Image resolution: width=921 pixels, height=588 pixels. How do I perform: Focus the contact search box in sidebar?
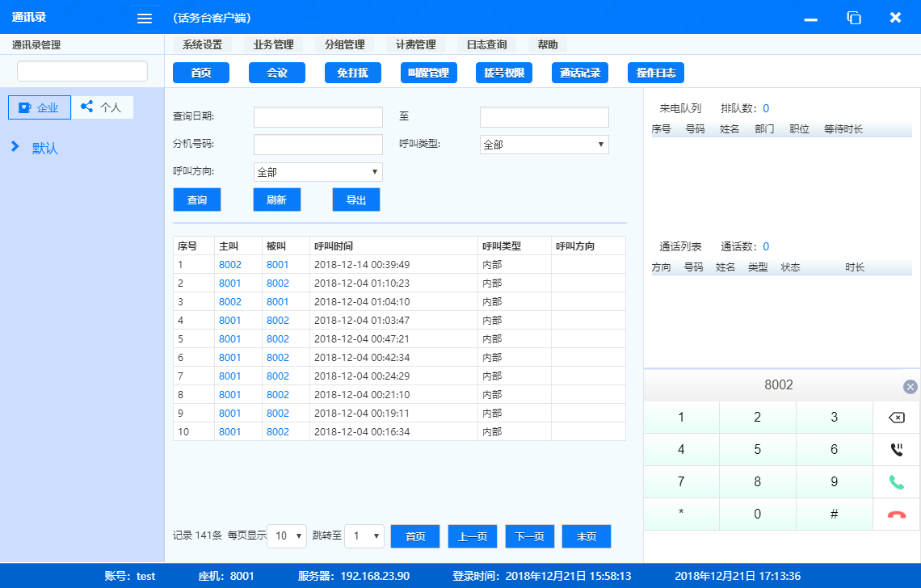click(82, 71)
